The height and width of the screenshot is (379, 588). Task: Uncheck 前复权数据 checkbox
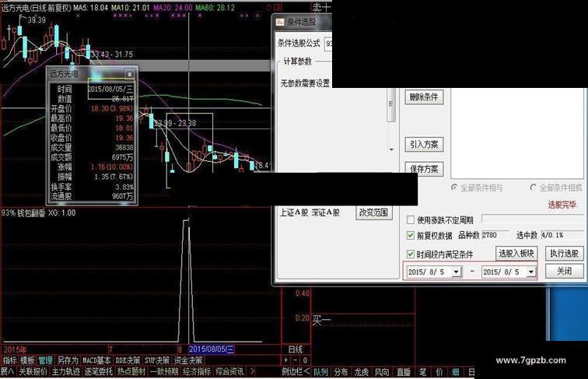[411, 236]
